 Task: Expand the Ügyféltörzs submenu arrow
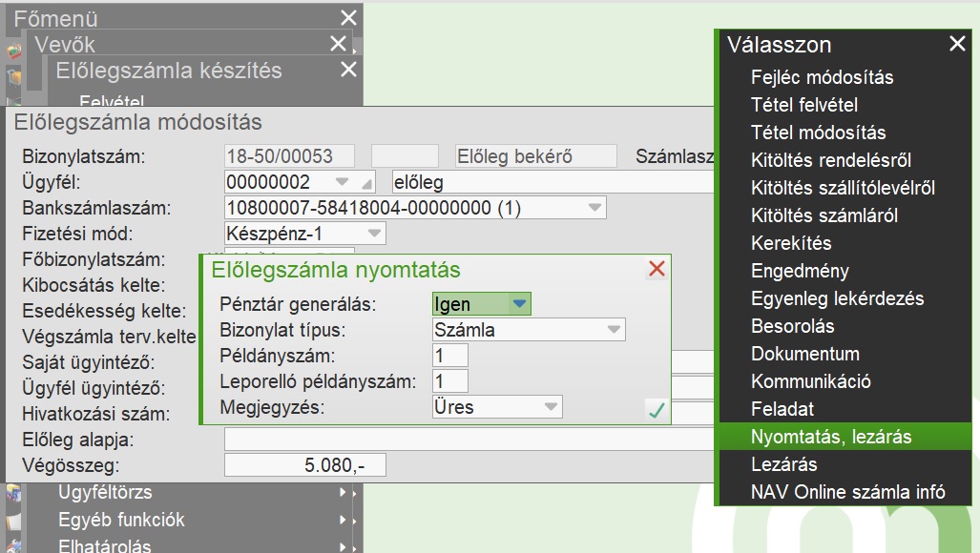(343, 493)
